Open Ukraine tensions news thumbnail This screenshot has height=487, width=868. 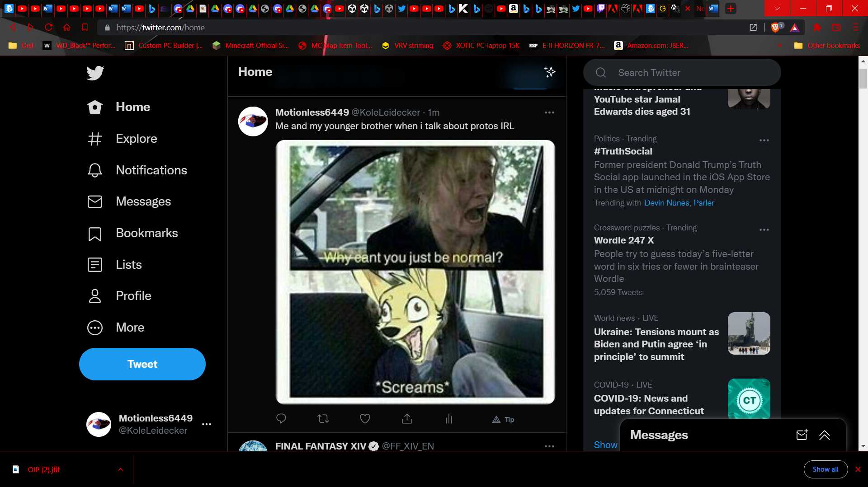point(749,333)
